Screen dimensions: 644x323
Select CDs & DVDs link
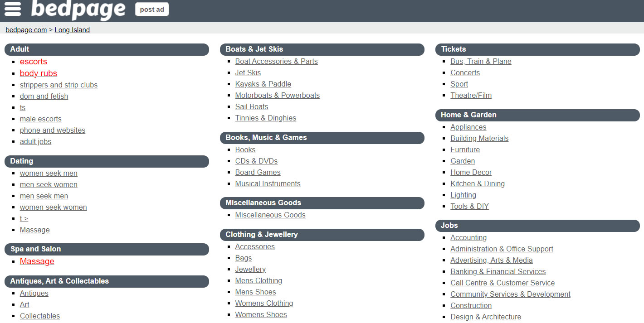[256, 161]
